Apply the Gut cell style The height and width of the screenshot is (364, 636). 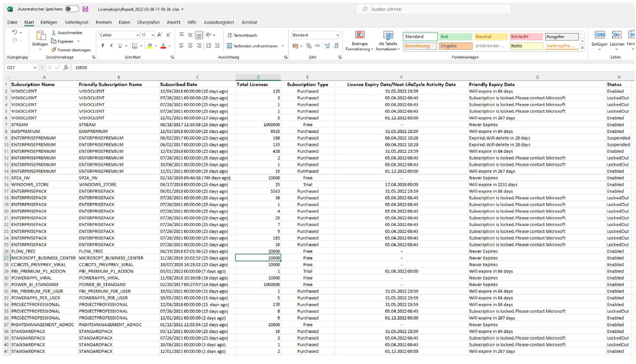click(455, 37)
